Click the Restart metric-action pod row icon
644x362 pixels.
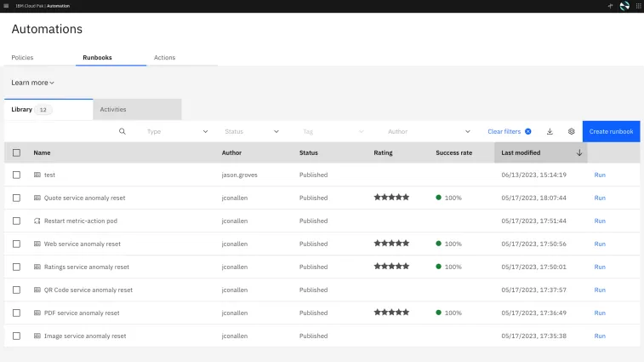coord(37,221)
